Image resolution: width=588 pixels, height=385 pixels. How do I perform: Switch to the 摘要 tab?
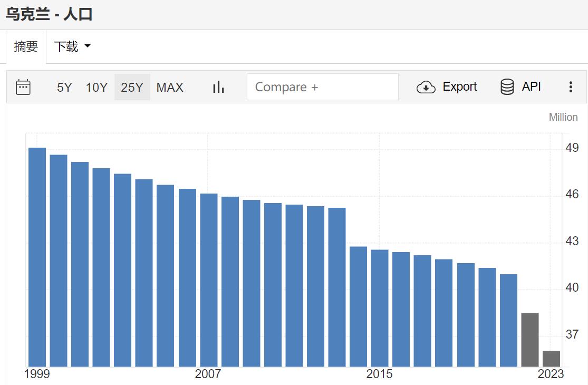[26, 46]
